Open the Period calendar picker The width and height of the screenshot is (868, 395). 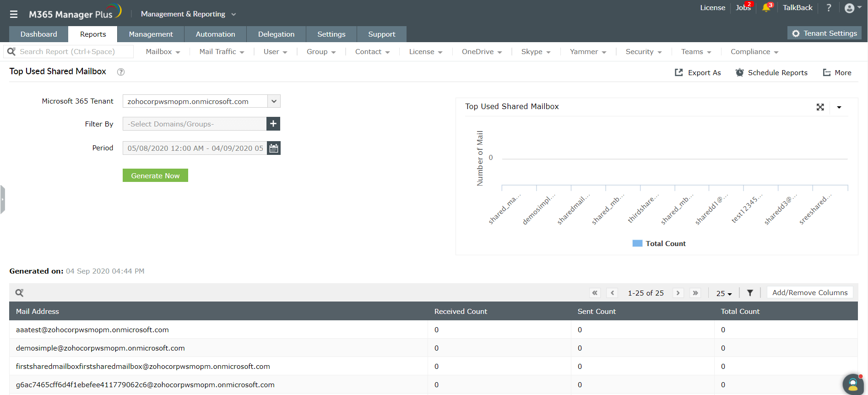274,148
